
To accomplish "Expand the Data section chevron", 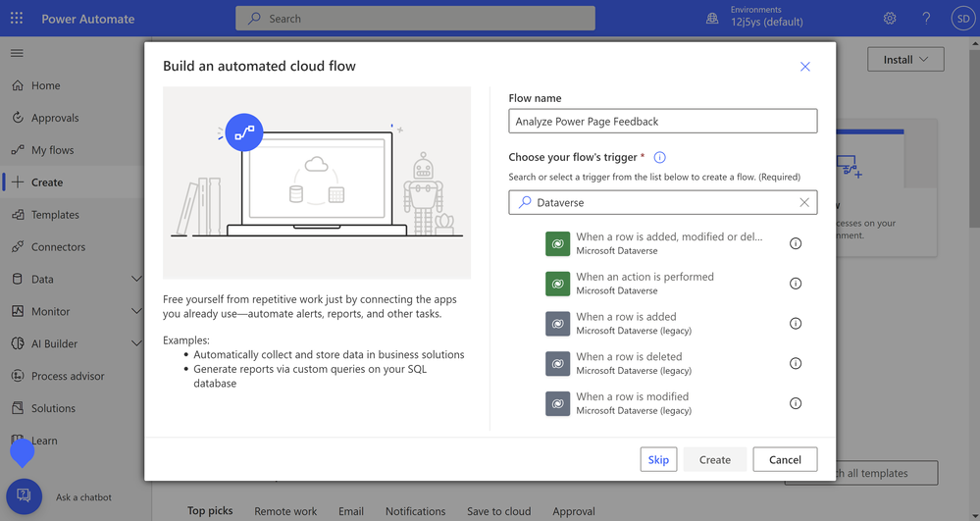I will (136, 279).
